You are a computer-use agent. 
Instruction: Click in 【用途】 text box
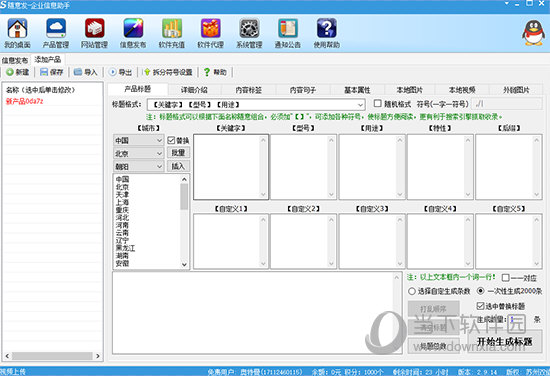point(372,167)
